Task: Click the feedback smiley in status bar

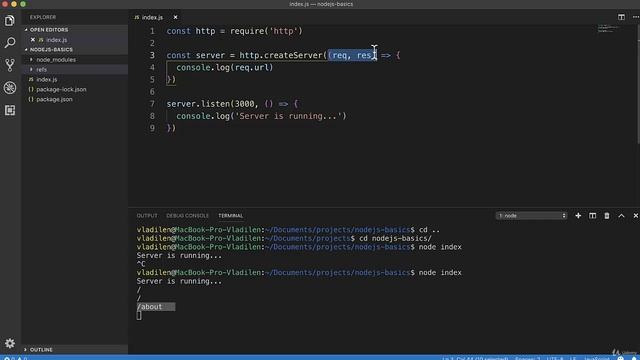Action: pyautogui.click(x=621, y=358)
